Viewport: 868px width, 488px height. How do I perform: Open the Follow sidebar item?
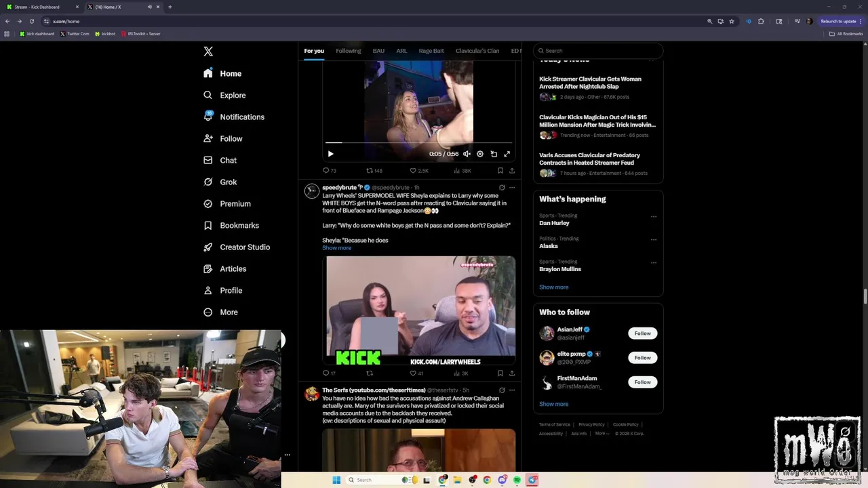[x=222, y=138]
